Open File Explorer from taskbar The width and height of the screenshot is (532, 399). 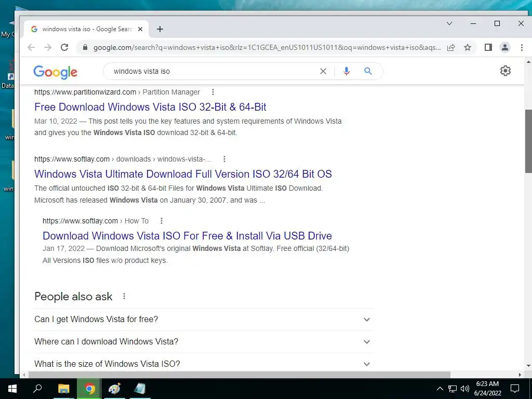(x=63, y=389)
